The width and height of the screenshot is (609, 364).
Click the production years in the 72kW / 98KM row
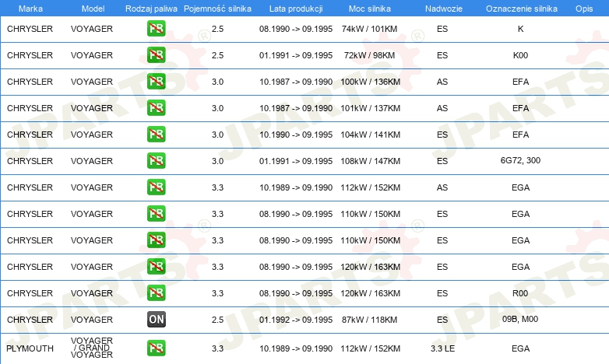pyautogui.click(x=296, y=55)
